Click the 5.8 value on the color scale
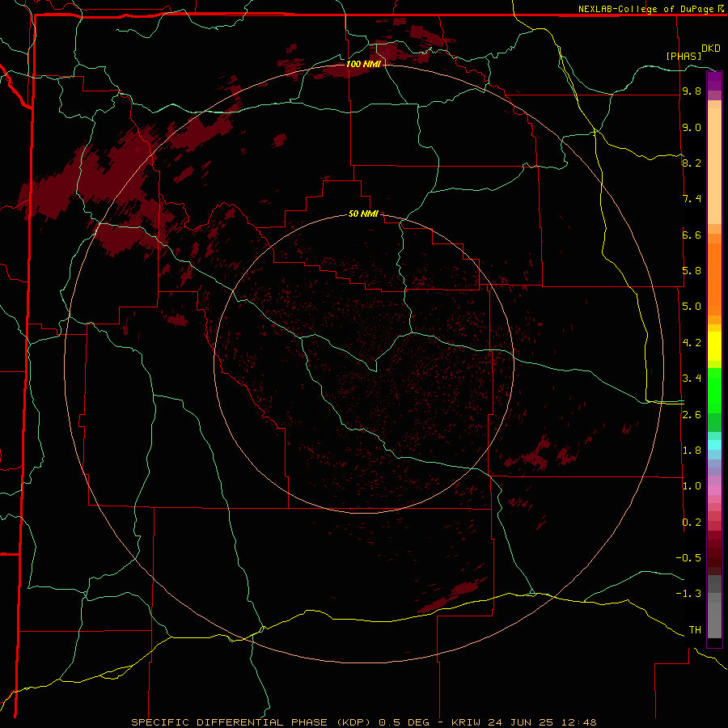 692,271
